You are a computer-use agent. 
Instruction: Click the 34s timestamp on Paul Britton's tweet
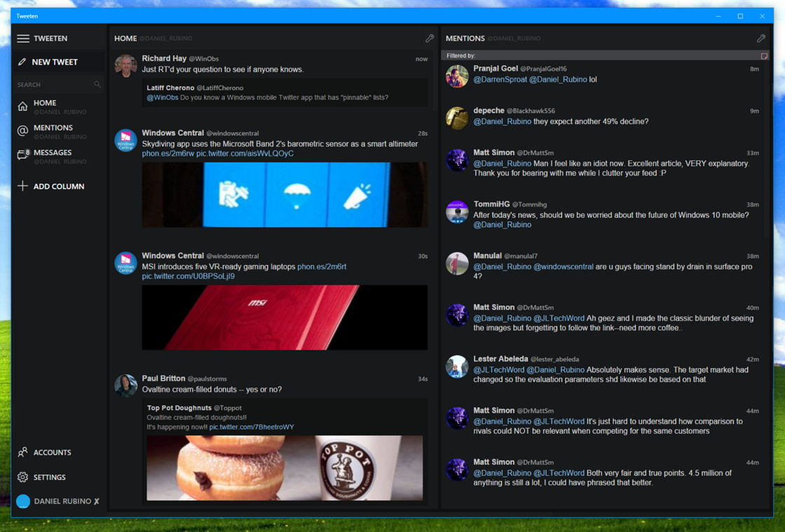[x=423, y=379]
